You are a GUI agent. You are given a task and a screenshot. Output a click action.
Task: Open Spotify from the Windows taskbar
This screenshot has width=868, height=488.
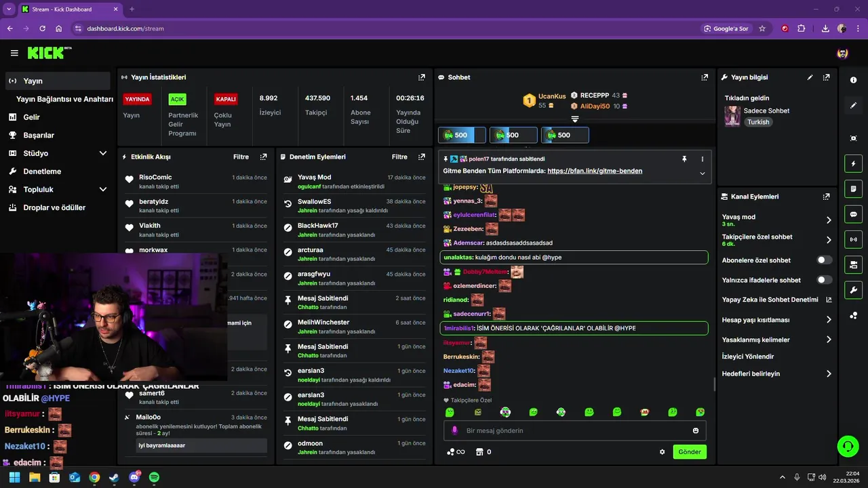click(x=154, y=477)
